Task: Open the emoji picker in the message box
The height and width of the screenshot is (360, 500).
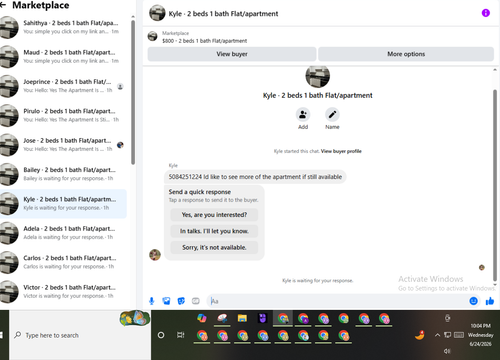Action: pyautogui.click(x=473, y=301)
